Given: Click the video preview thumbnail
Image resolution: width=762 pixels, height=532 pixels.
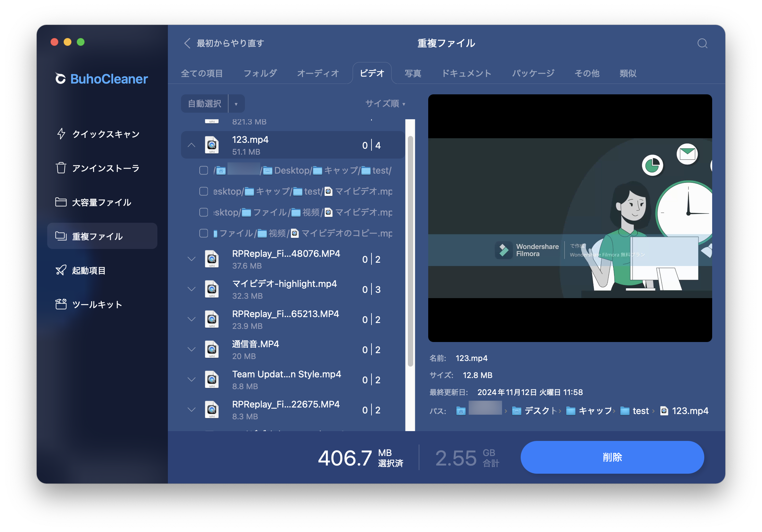Looking at the screenshot, I should click(x=570, y=218).
